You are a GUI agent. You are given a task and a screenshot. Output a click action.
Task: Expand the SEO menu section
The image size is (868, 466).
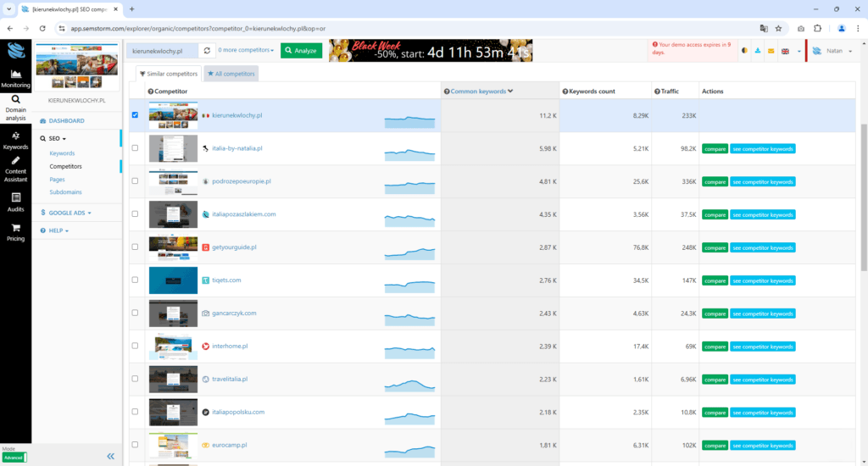tap(53, 138)
